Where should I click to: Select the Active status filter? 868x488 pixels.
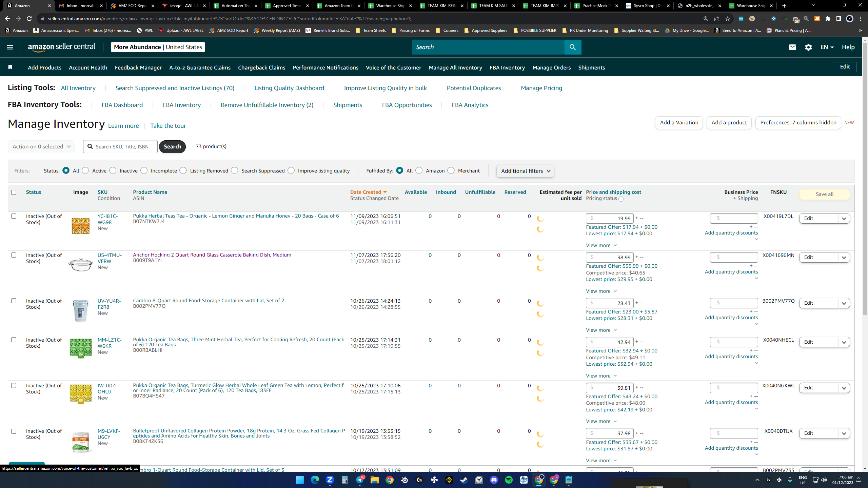(85, 170)
